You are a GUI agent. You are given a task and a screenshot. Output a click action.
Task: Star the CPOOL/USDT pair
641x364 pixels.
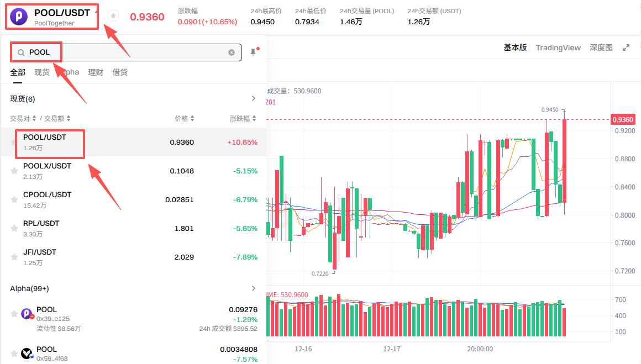[x=14, y=199]
